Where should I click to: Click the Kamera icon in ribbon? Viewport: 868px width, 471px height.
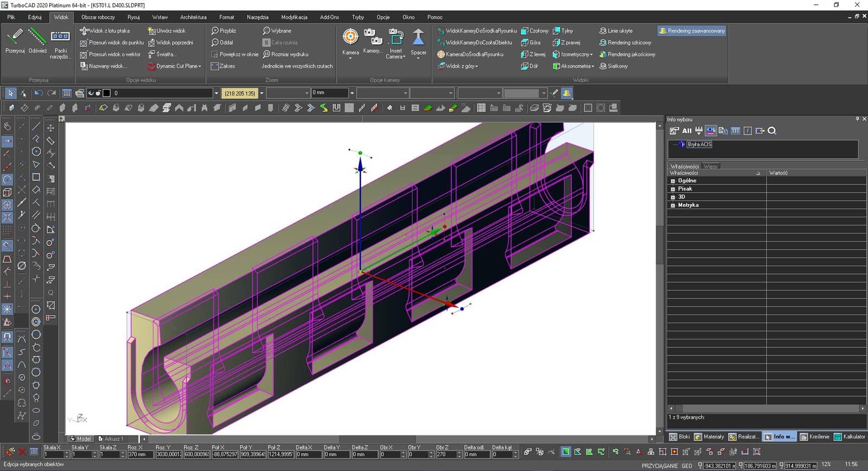tap(350, 37)
